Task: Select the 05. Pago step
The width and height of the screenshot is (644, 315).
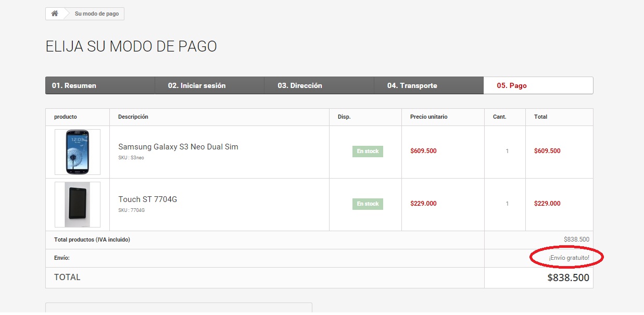Action: pos(512,85)
